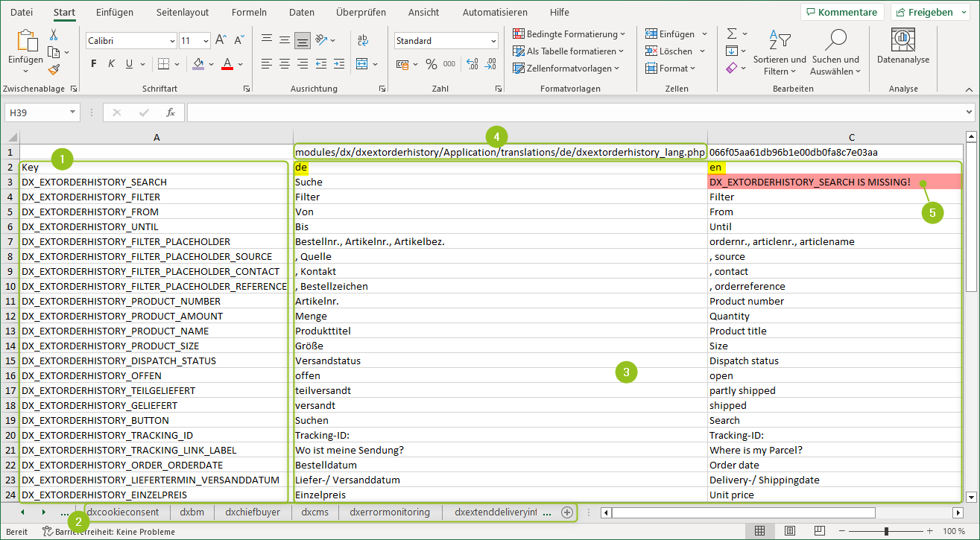Open the Calibri font name dropdown
The height and width of the screenshot is (540, 980).
tap(172, 41)
